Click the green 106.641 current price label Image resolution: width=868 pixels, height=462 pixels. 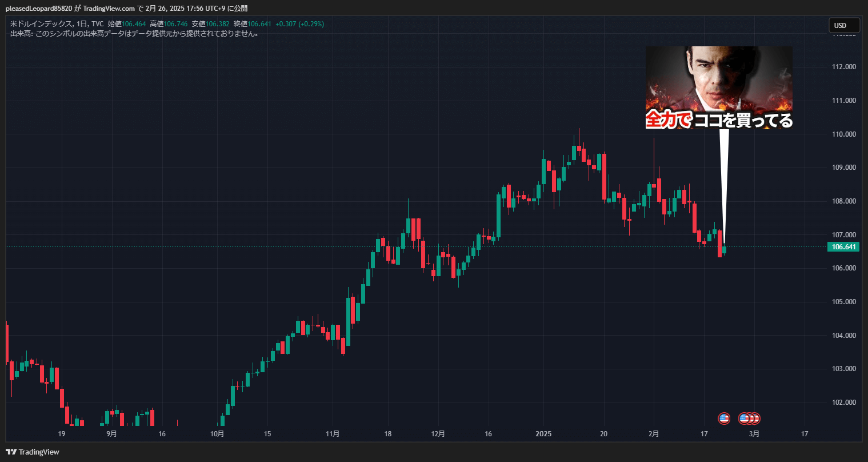[843, 247]
